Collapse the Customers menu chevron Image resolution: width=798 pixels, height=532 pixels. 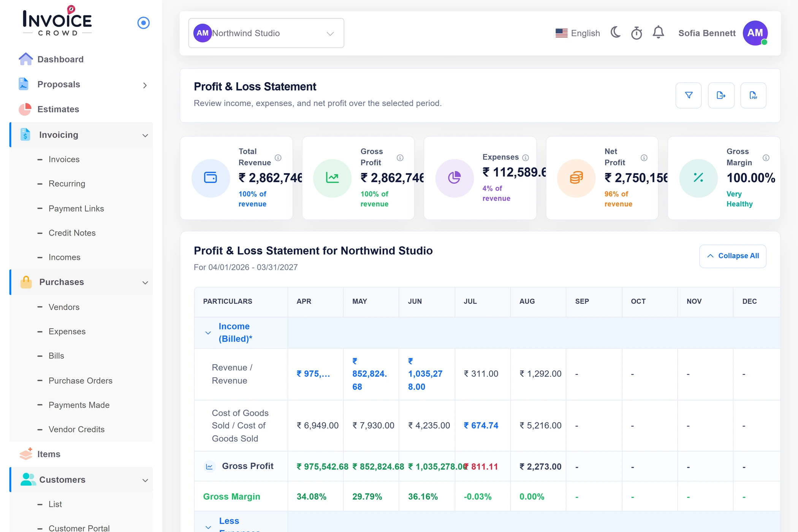[x=145, y=480]
